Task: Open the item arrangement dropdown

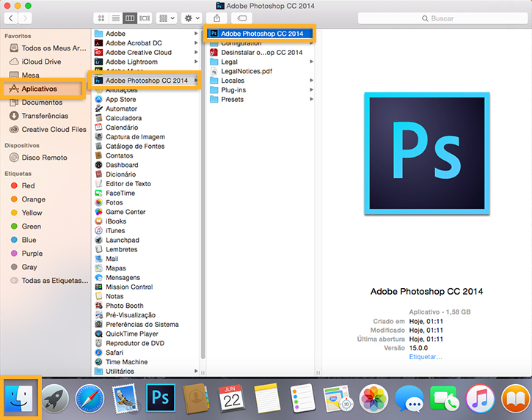Action: [x=167, y=18]
